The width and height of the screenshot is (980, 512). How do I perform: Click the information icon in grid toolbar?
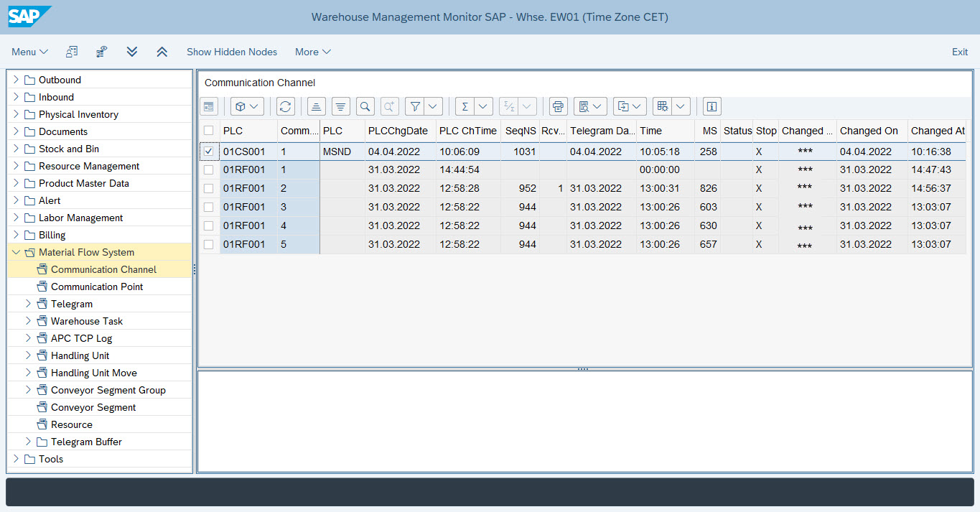tap(712, 106)
